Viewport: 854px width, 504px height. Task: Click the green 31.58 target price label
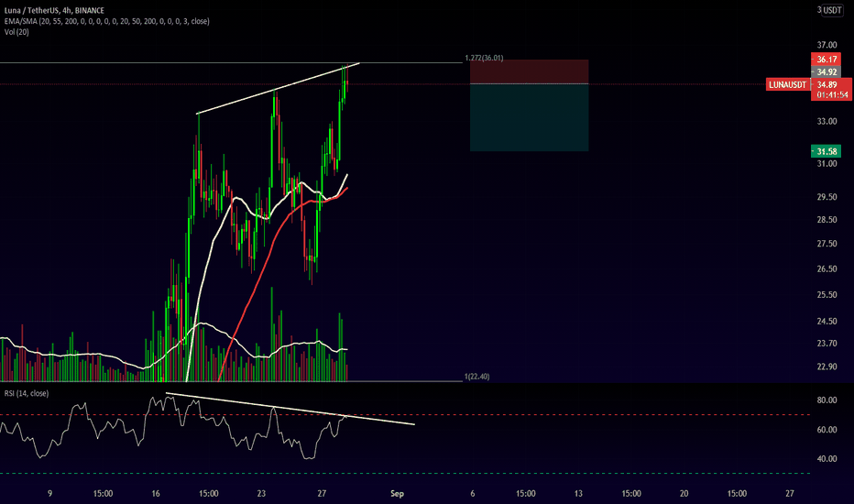827,151
